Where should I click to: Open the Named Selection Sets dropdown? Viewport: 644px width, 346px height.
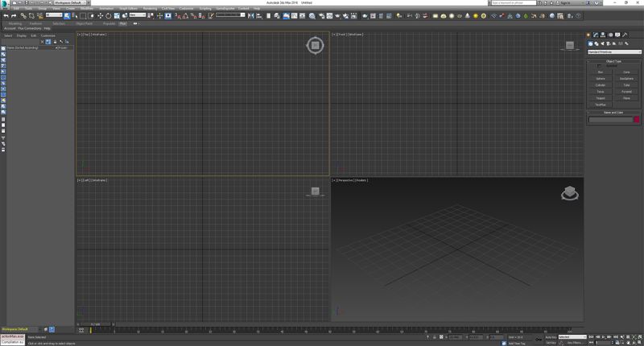pyautogui.click(x=230, y=15)
